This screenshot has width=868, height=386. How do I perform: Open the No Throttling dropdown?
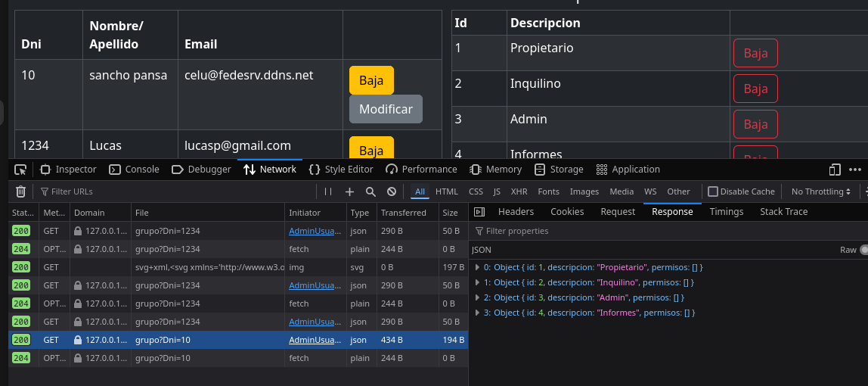tap(821, 192)
